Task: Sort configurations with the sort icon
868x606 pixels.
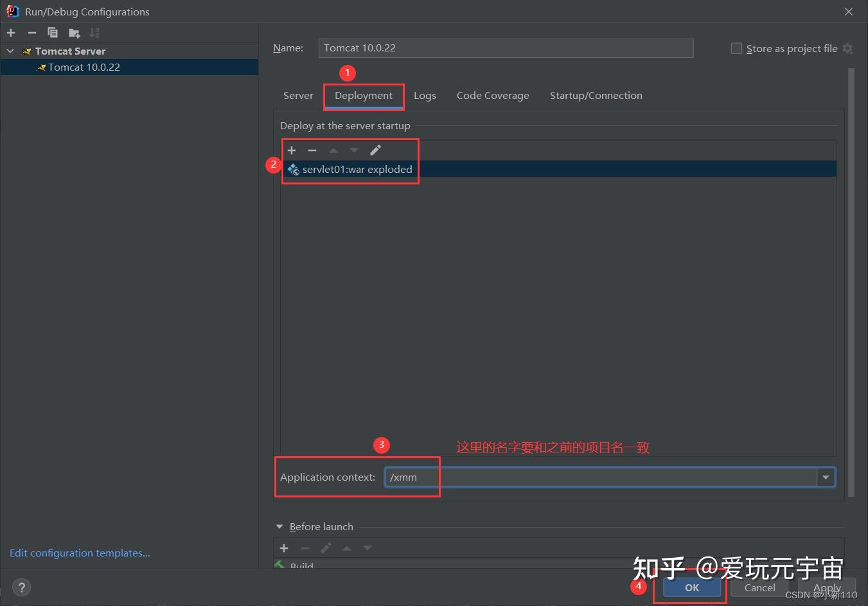Action: (94, 33)
